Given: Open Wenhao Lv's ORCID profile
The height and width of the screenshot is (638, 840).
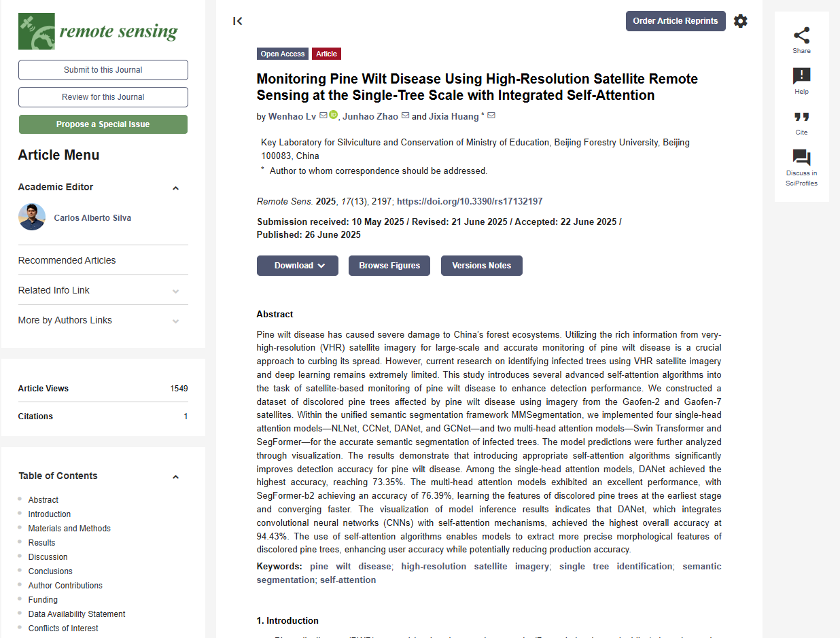Looking at the screenshot, I should [332, 116].
